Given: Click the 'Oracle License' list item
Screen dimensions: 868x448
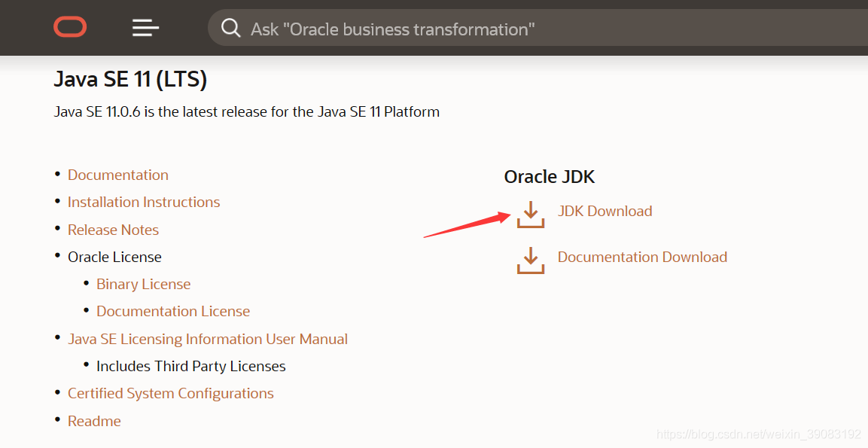Looking at the screenshot, I should [114, 257].
